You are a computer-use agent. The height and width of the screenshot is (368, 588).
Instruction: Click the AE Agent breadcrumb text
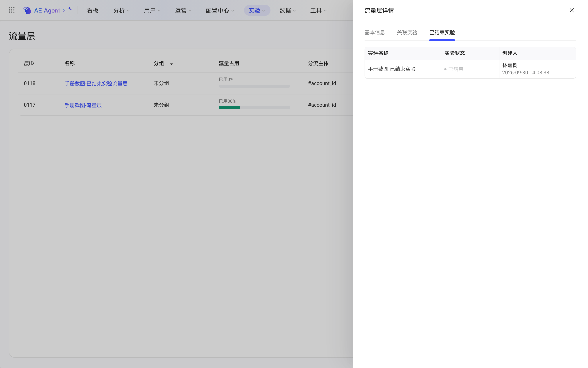(47, 10)
